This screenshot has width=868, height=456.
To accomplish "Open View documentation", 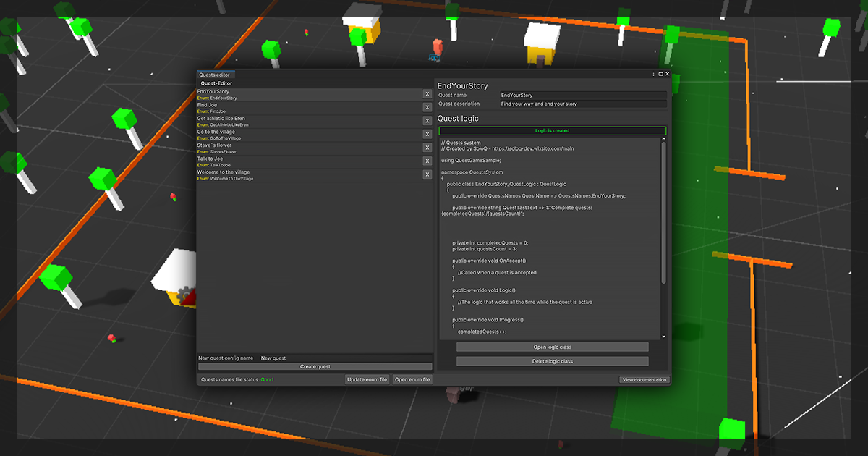I will (x=644, y=379).
